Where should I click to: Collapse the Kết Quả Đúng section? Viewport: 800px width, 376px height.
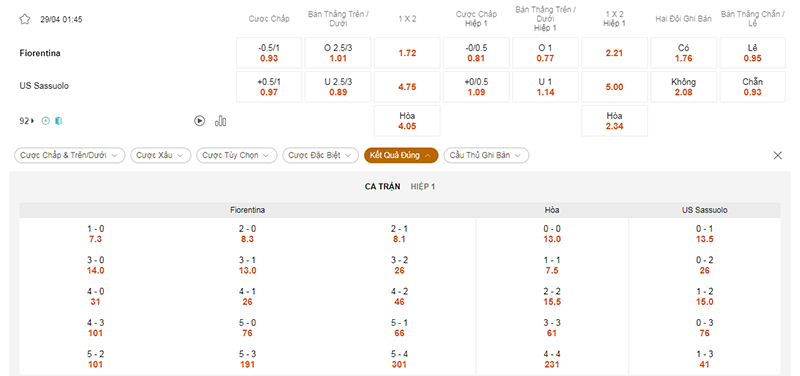pyautogui.click(x=401, y=156)
